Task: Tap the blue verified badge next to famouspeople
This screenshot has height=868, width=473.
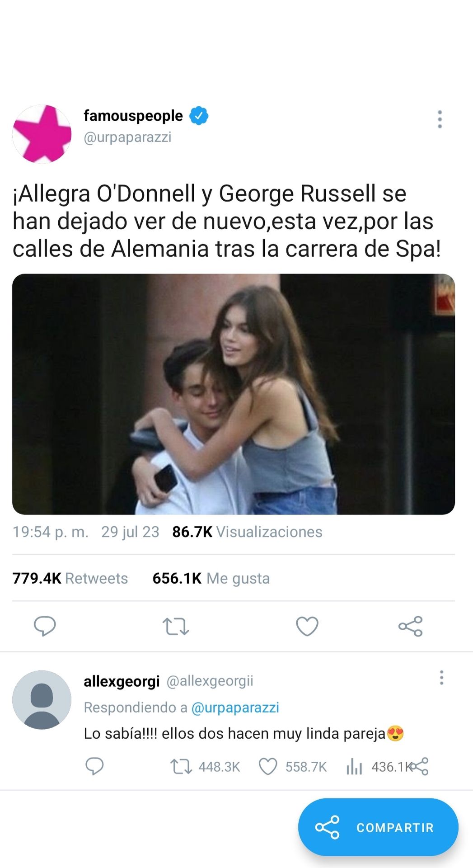Action: (x=199, y=116)
